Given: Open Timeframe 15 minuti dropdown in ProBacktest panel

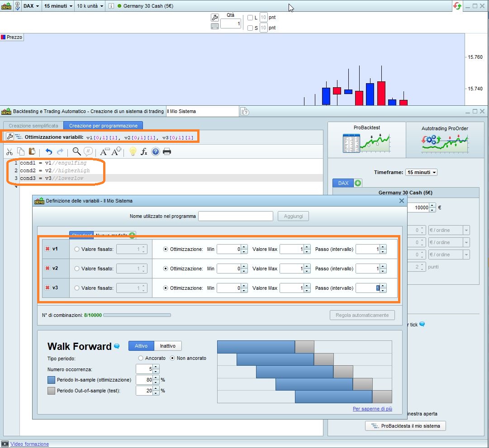Looking at the screenshot, I should click(x=421, y=172).
